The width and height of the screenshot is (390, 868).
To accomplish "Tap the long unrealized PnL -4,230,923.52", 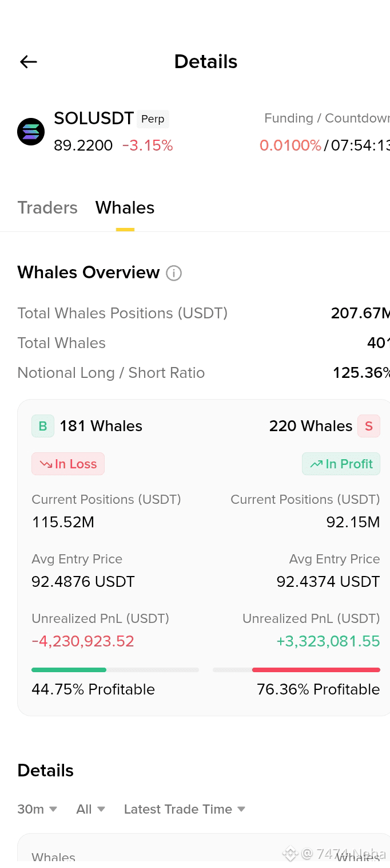I will 83,641.
